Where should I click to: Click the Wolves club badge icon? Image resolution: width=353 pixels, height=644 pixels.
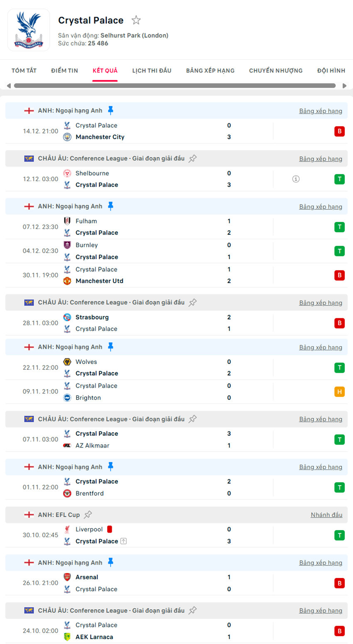[66, 361]
